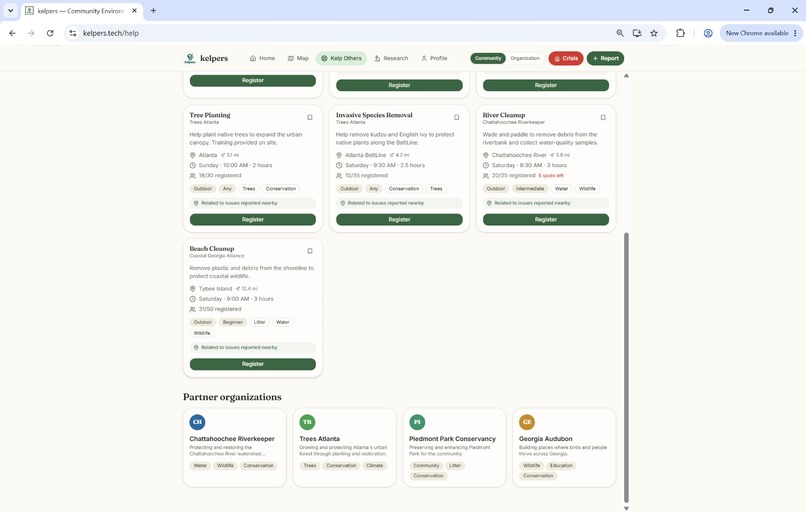Click the Intermediate tag on River Cleanup
806x512 pixels.
coord(530,189)
